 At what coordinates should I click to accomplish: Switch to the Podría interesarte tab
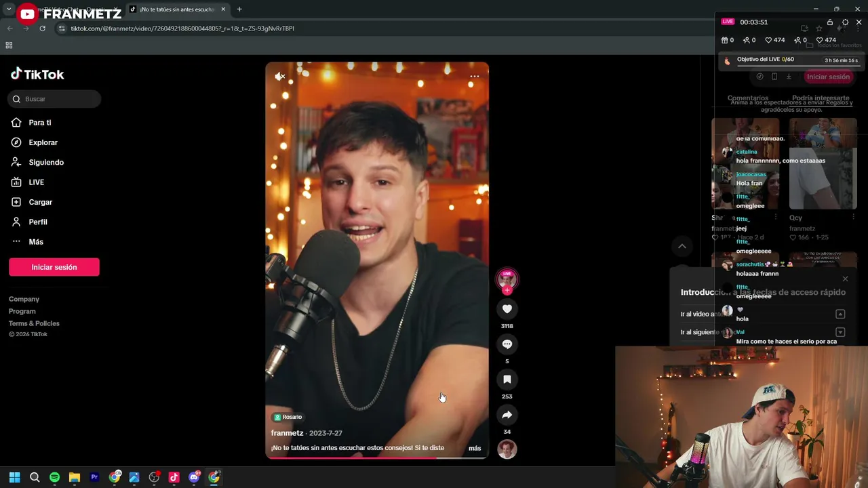[x=821, y=98]
